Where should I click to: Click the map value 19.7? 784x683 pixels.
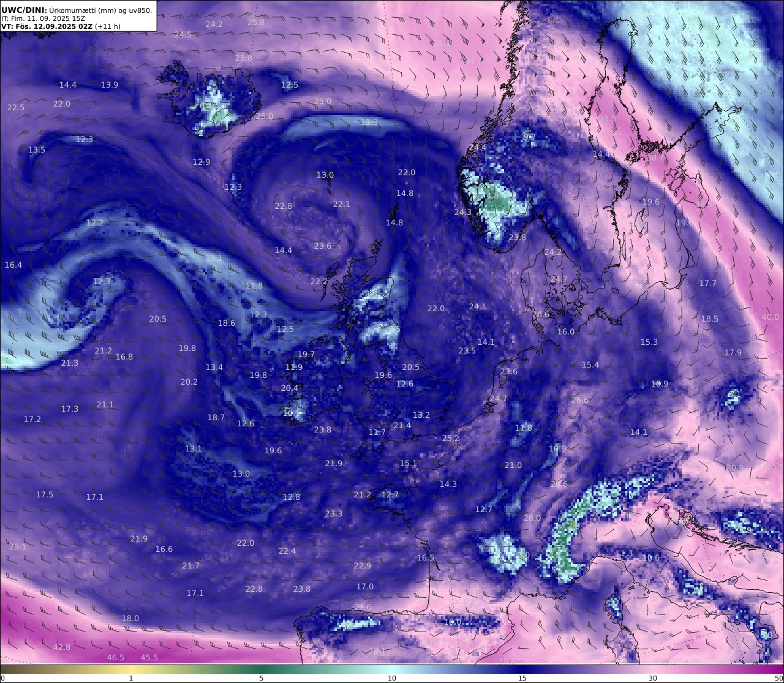[306, 355]
